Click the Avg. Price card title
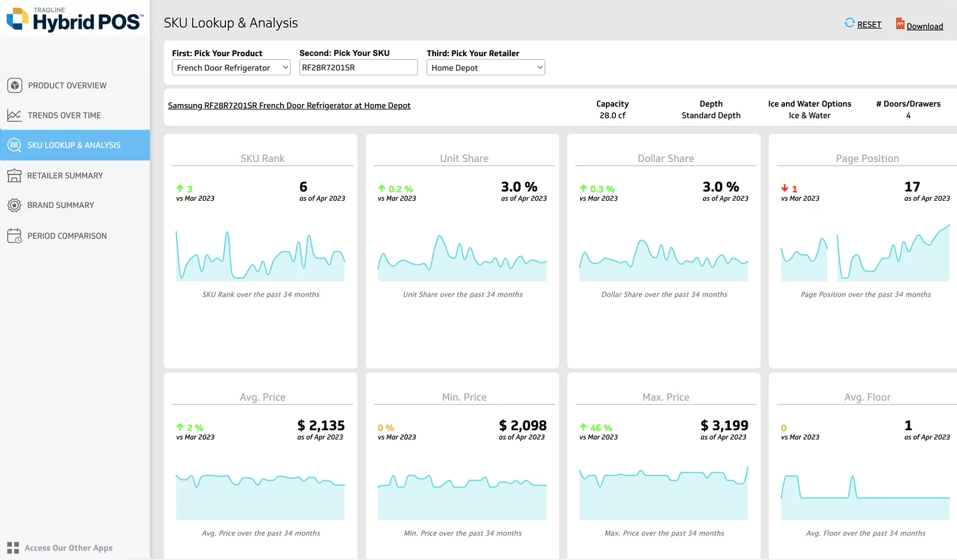 point(263,397)
